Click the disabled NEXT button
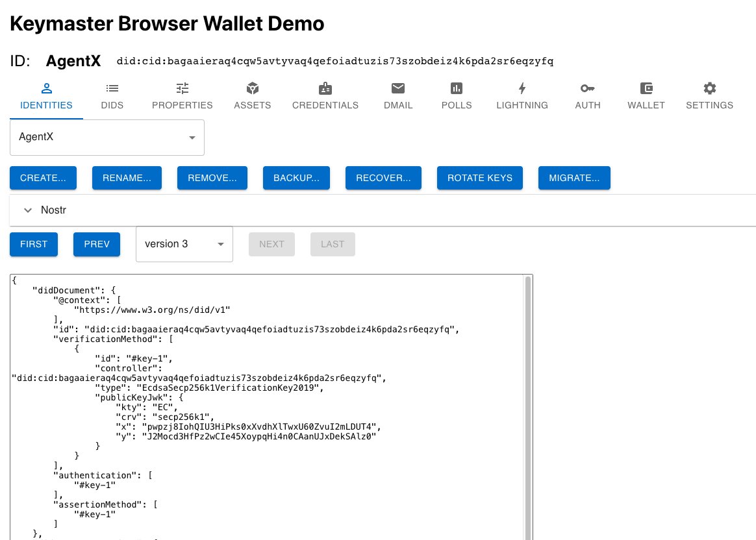Screen dimensions: 756x540 271,244
